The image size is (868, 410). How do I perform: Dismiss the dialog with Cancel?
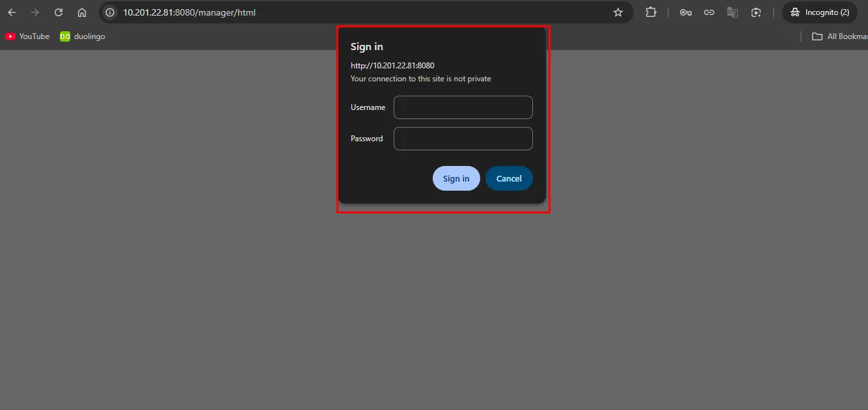click(x=509, y=179)
